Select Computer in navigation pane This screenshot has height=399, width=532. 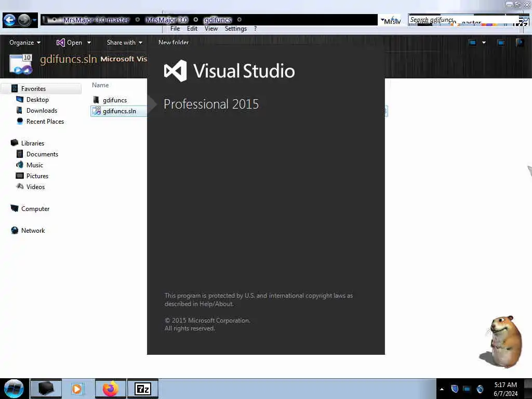coord(35,209)
